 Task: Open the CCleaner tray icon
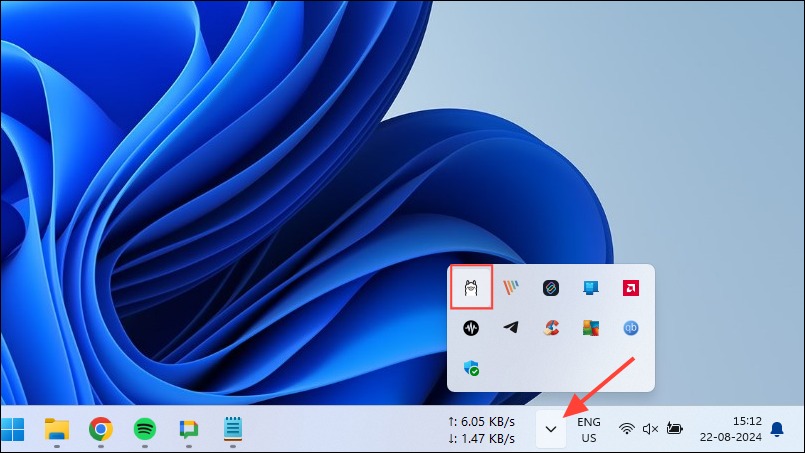tap(551, 328)
